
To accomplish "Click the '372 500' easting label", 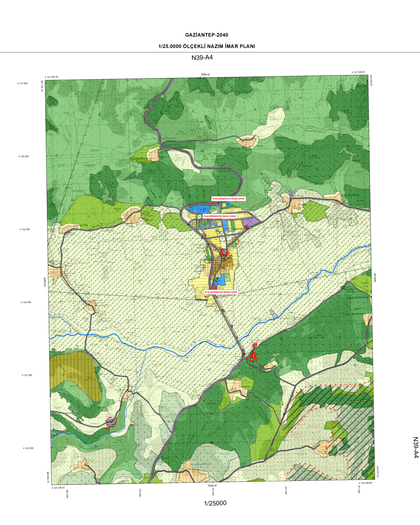I will 213,491.
